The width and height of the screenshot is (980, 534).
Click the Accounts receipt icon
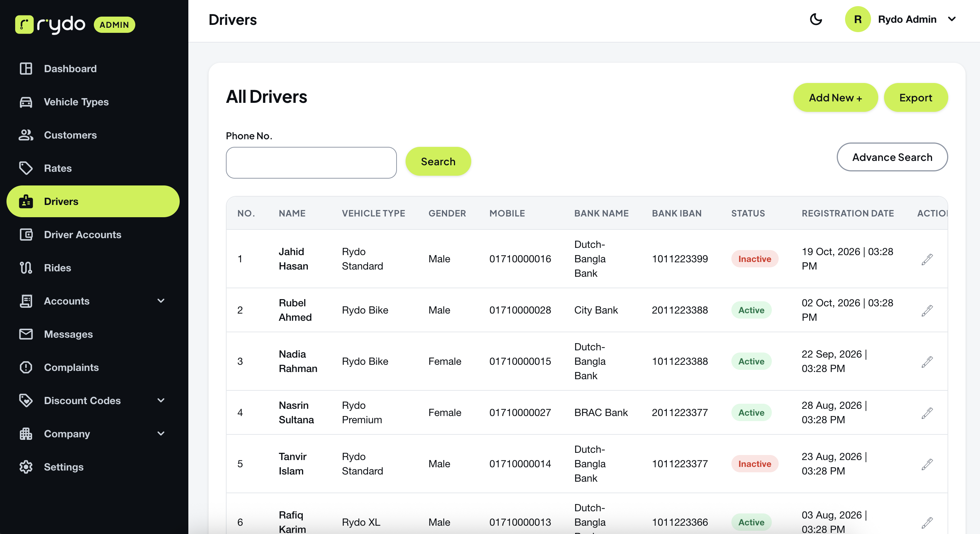point(26,301)
